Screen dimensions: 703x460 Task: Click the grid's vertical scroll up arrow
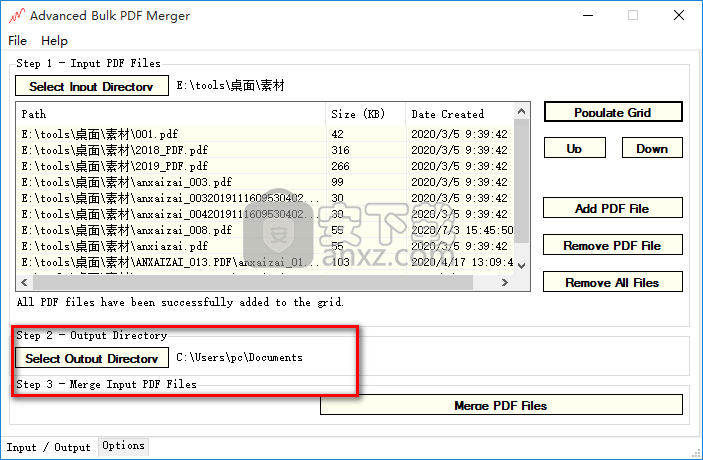pyautogui.click(x=521, y=111)
